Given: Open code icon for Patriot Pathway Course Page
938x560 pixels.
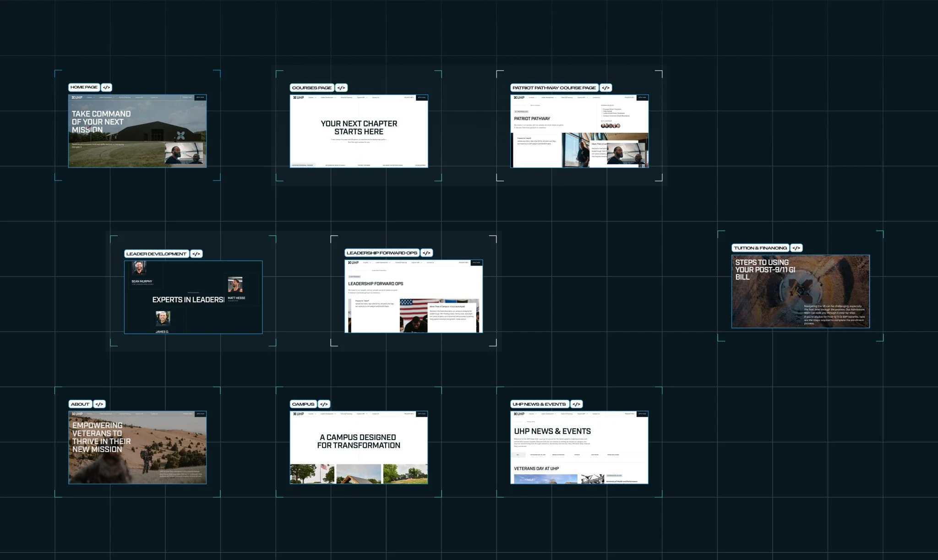Looking at the screenshot, I should 605,87.
